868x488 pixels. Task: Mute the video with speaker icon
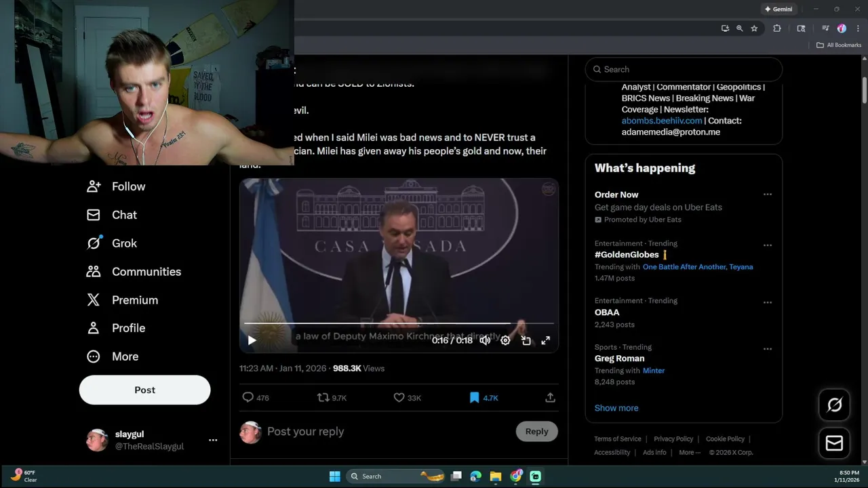click(x=485, y=340)
